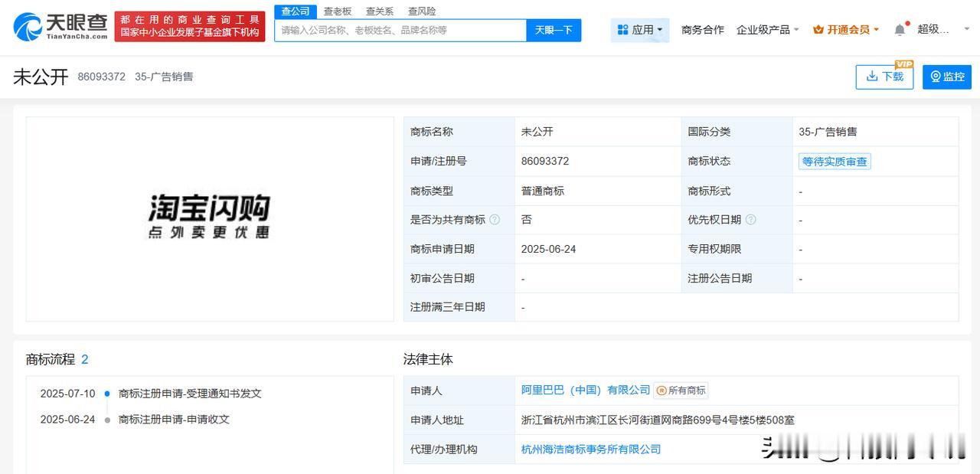The width and height of the screenshot is (980, 474).
Task: Click the 商标流程 section heading
Action: (51, 359)
